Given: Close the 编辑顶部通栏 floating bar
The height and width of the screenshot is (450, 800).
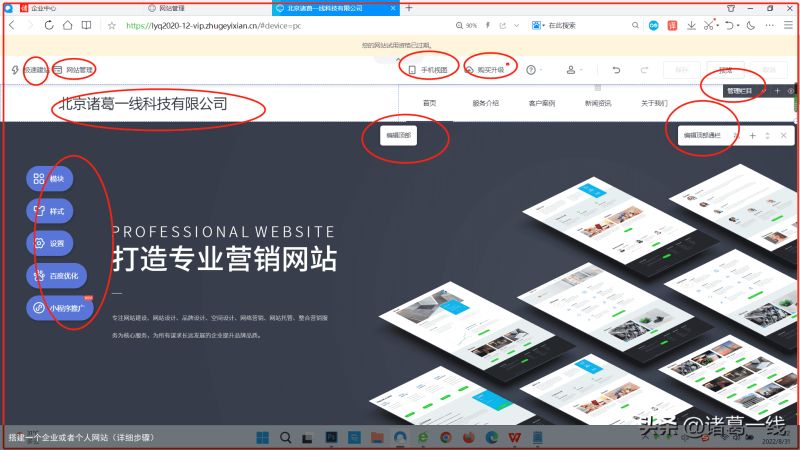Looking at the screenshot, I should [x=783, y=135].
